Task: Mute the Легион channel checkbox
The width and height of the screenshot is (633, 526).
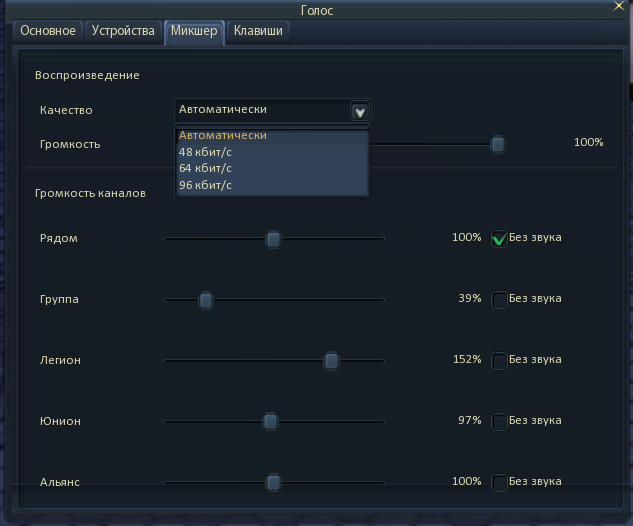Action: pos(499,360)
